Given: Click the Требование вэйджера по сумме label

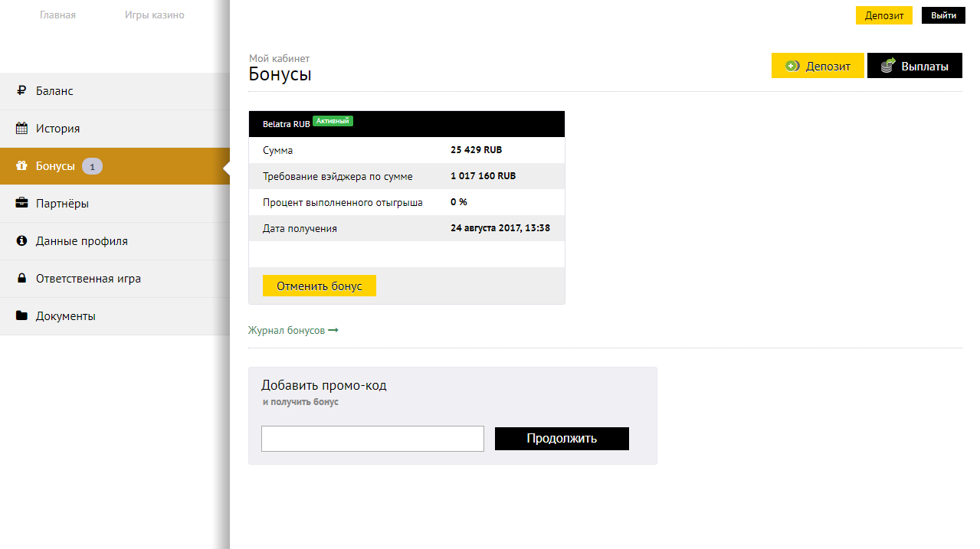Looking at the screenshot, I should (338, 177).
